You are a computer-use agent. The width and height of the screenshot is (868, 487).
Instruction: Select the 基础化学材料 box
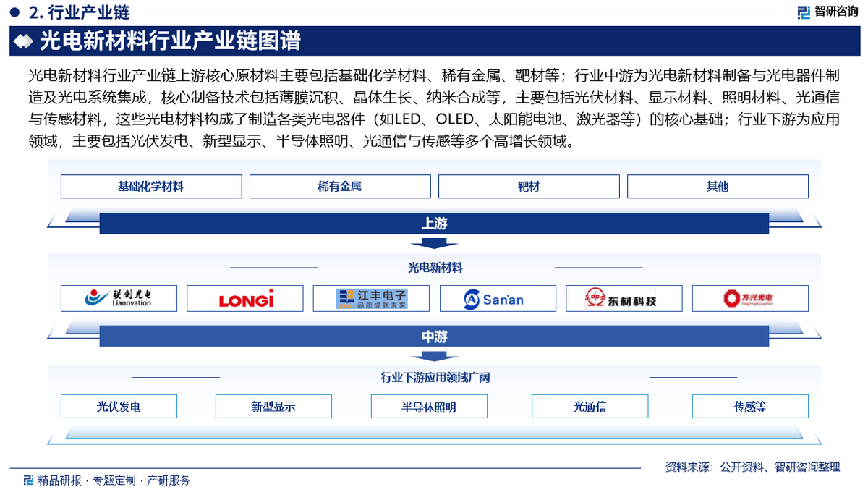[151, 187]
